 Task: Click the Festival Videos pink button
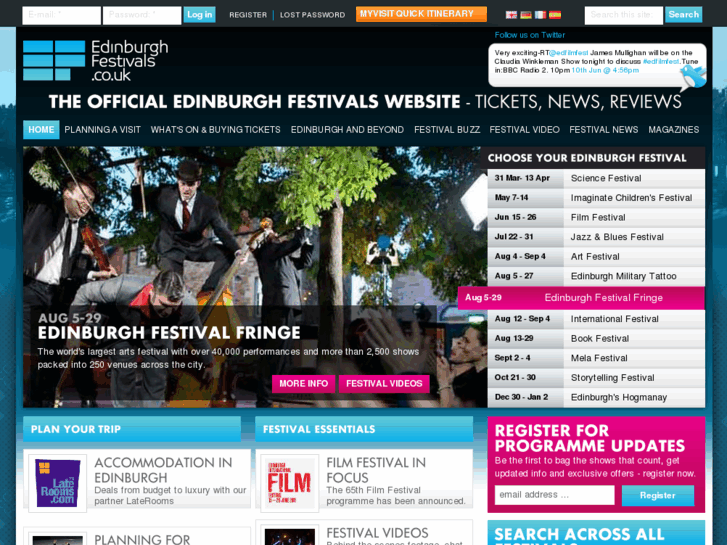point(384,384)
